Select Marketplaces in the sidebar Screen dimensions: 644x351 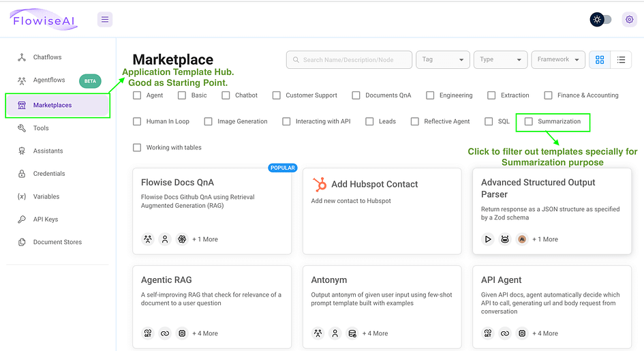(x=57, y=105)
